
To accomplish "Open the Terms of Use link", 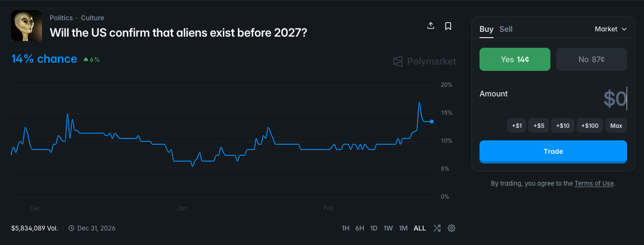I will pos(594,183).
